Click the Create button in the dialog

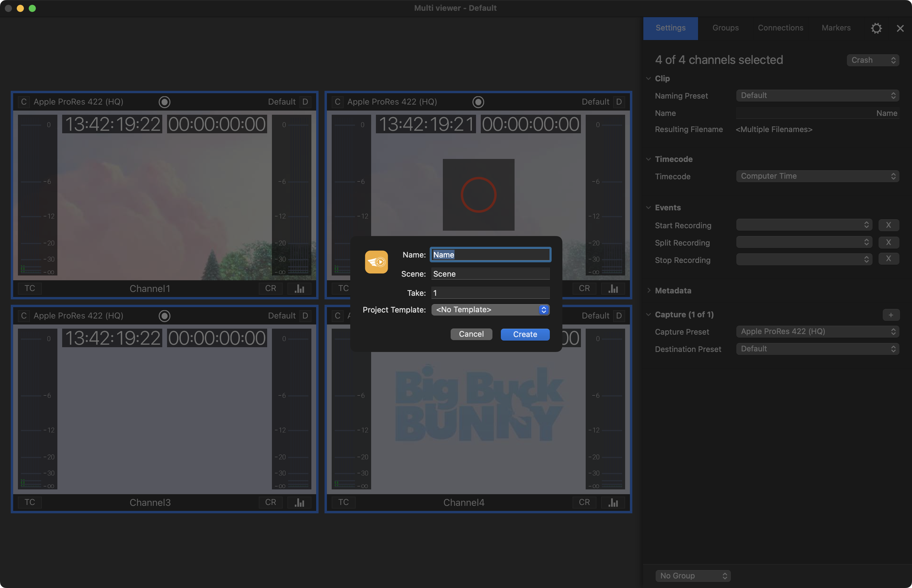525,334
